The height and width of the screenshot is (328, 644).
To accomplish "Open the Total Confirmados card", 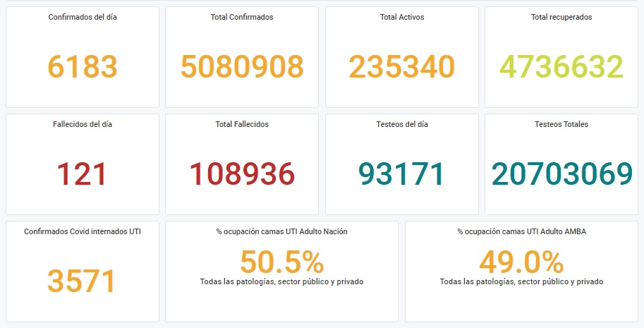I will tap(242, 57).
